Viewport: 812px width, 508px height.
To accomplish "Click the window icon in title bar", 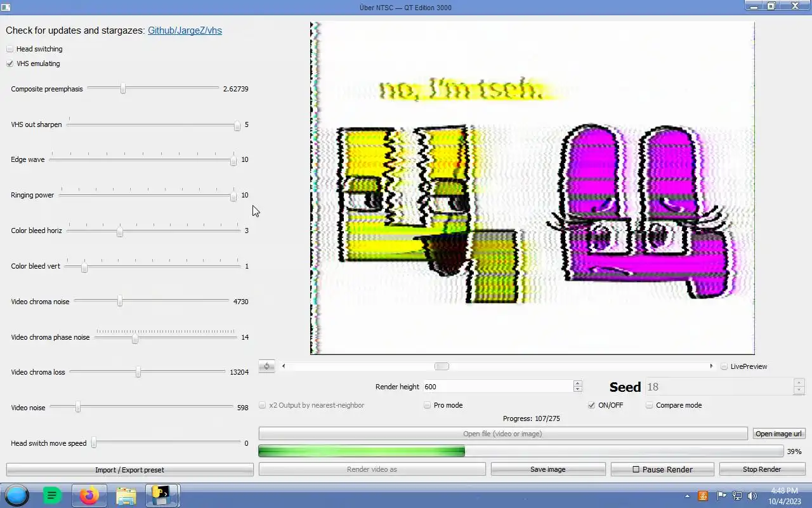I will click(6, 8).
